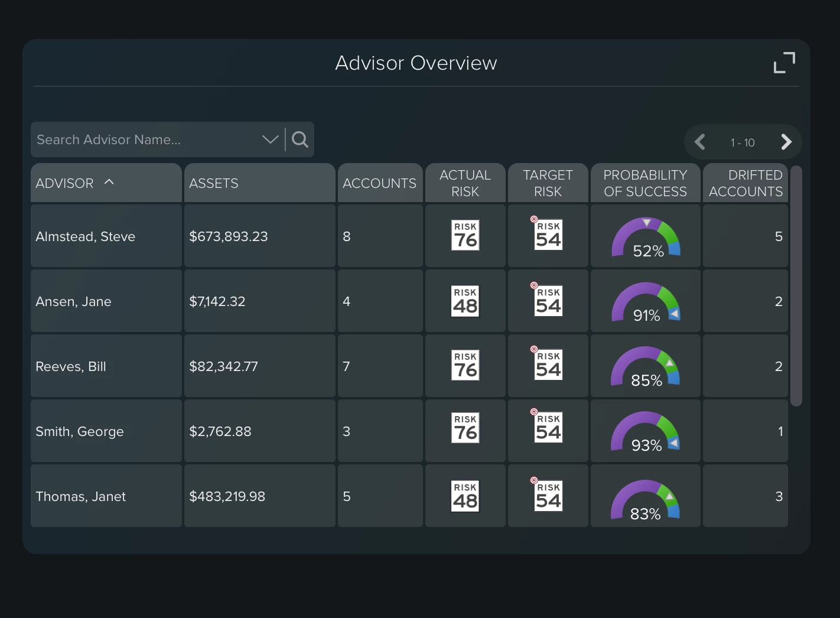Screen dimensions: 840x618
Task: Sort by the Advisor column header
Action: pyautogui.click(x=106, y=183)
